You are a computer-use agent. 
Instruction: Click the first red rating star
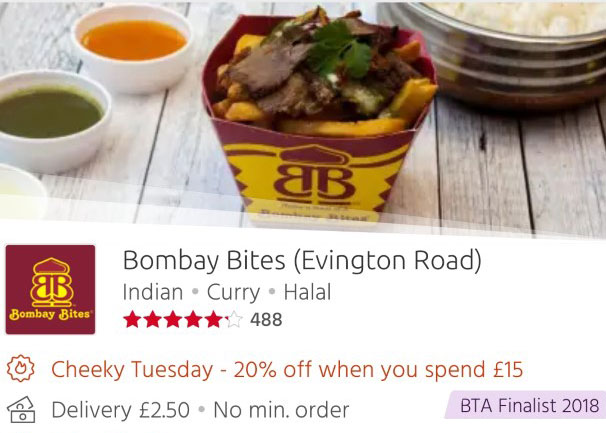(x=132, y=320)
